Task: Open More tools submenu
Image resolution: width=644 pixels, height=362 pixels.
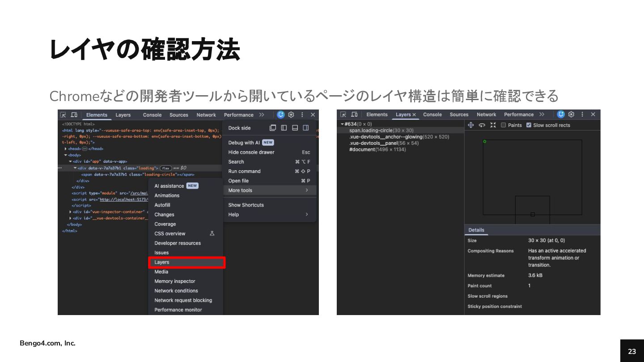Action: click(270, 190)
